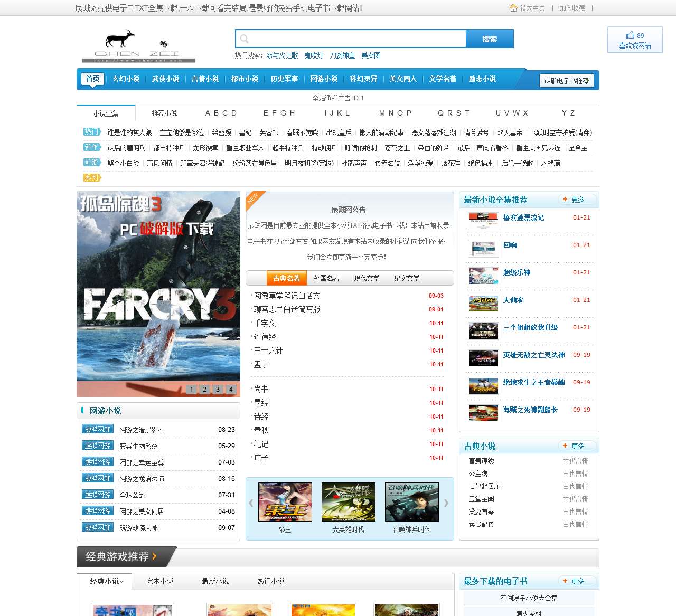676x616 pixels.
Task: Switch to 热门小说 tab
Action: pos(271,581)
